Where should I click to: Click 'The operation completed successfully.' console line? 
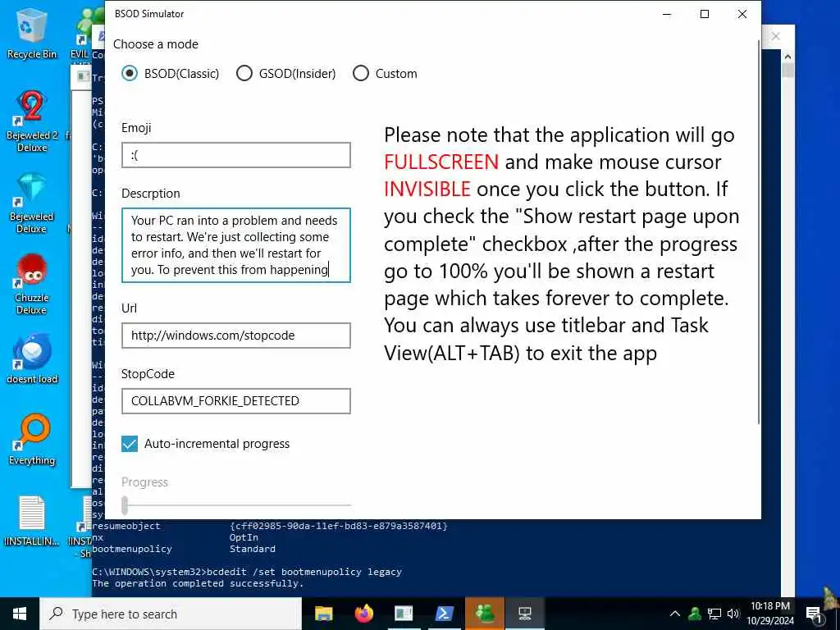click(x=198, y=583)
